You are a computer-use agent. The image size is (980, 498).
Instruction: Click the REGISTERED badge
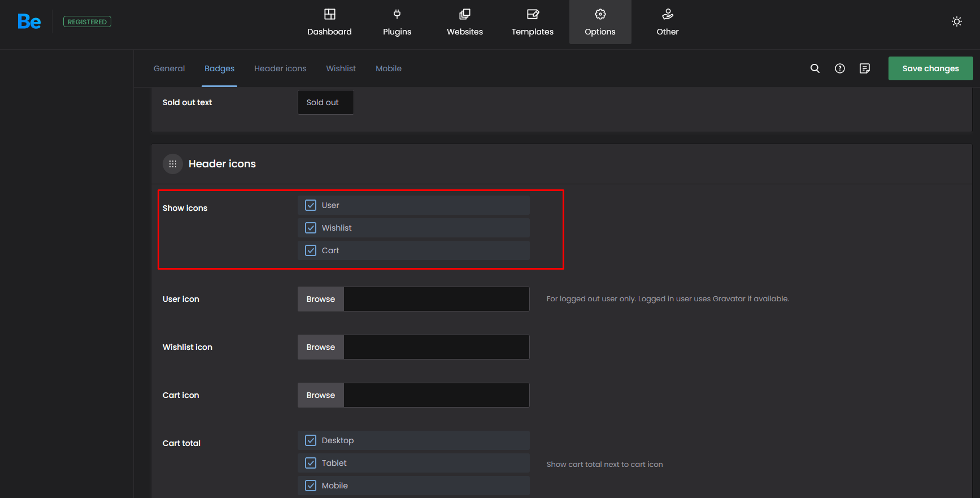click(87, 21)
